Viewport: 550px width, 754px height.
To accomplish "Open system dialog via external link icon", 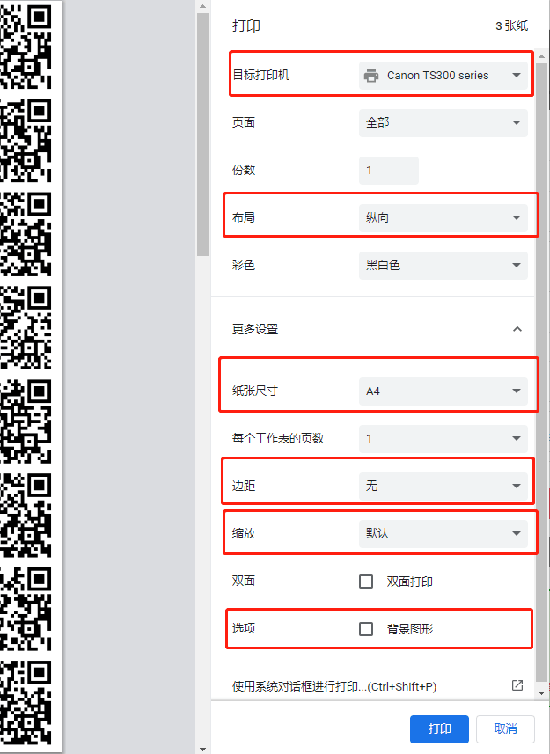I will pos(517,686).
